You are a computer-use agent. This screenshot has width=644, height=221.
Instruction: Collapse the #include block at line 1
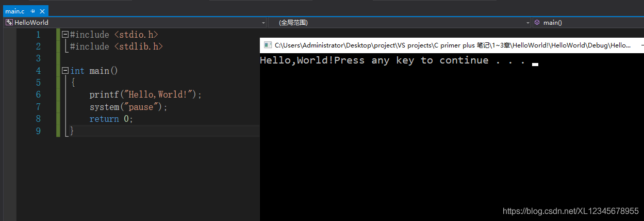(x=65, y=35)
